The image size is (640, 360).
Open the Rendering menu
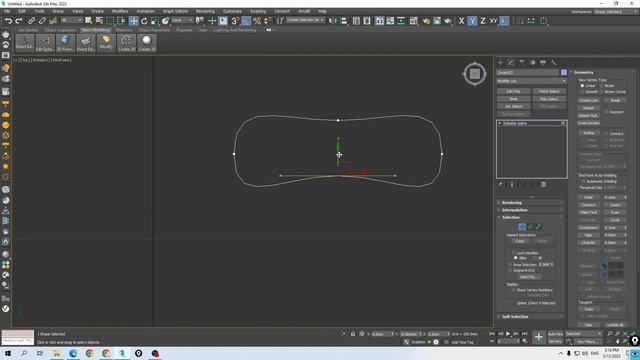(x=205, y=11)
